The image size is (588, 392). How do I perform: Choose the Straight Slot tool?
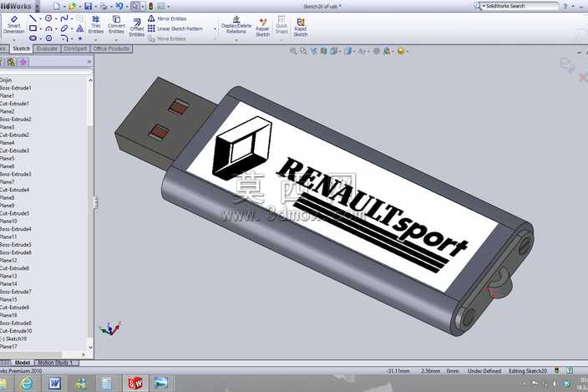[33, 38]
